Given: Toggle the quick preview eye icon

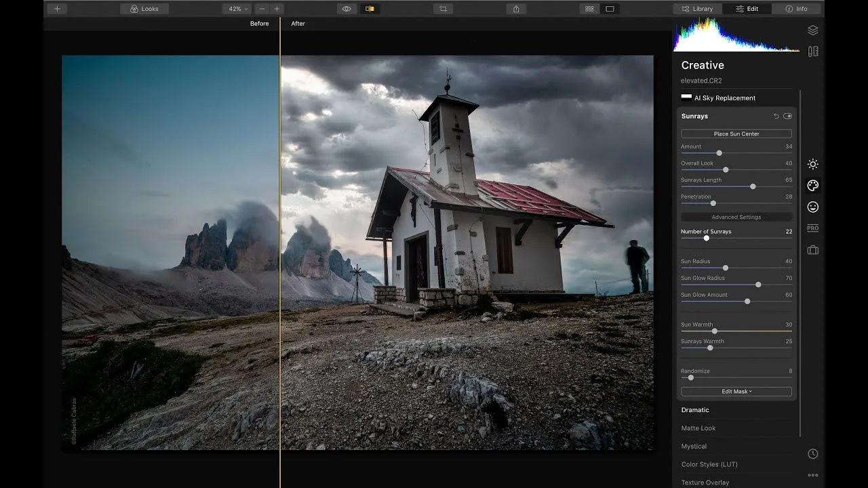Looking at the screenshot, I should pyautogui.click(x=347, y=9).
